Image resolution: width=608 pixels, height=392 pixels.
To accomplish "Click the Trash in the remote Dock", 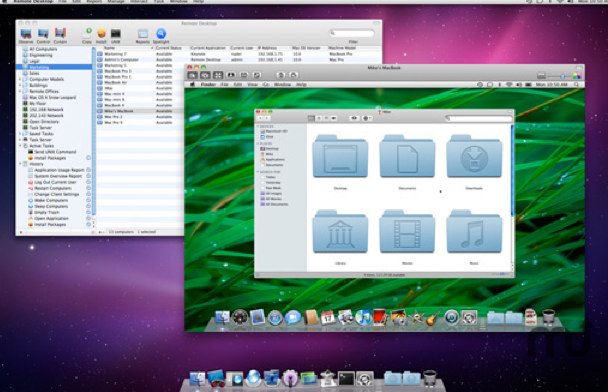I will [548, 318].
